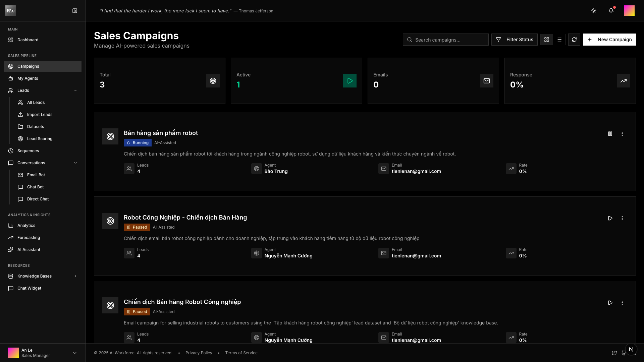Click the refresh campaigns icon
644x362 pixels.
coord(574,40)
